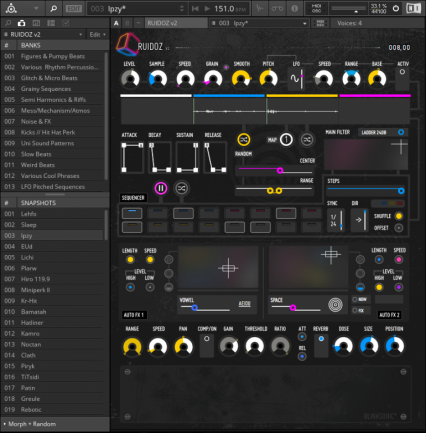Randomize sequencer with shuffle icon beside pause
This screenshot has width=426, height=433.
[181, 188]
